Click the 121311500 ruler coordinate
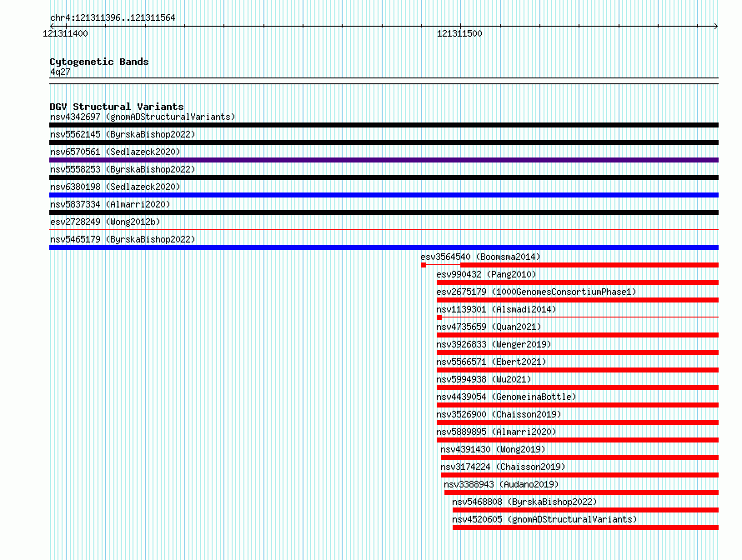 point(459,33)
